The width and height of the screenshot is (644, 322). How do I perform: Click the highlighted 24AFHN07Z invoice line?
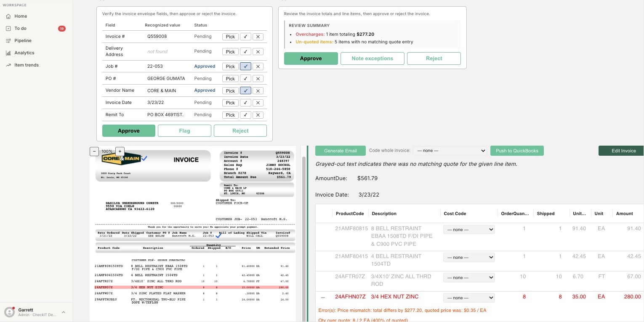pyautogui.click(x=192, y=287)
